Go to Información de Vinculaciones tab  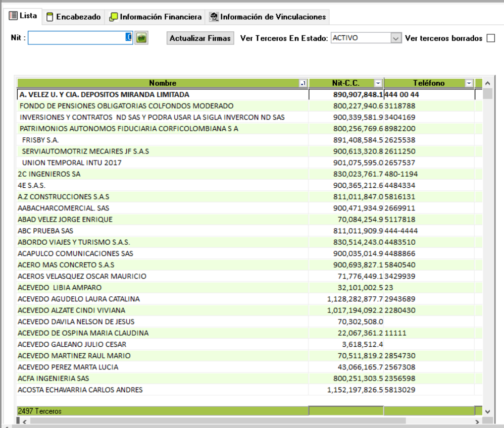point(268,17)
